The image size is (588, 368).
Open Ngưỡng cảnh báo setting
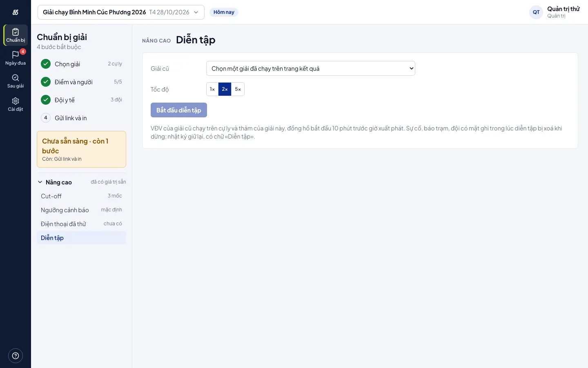point(82,210)
